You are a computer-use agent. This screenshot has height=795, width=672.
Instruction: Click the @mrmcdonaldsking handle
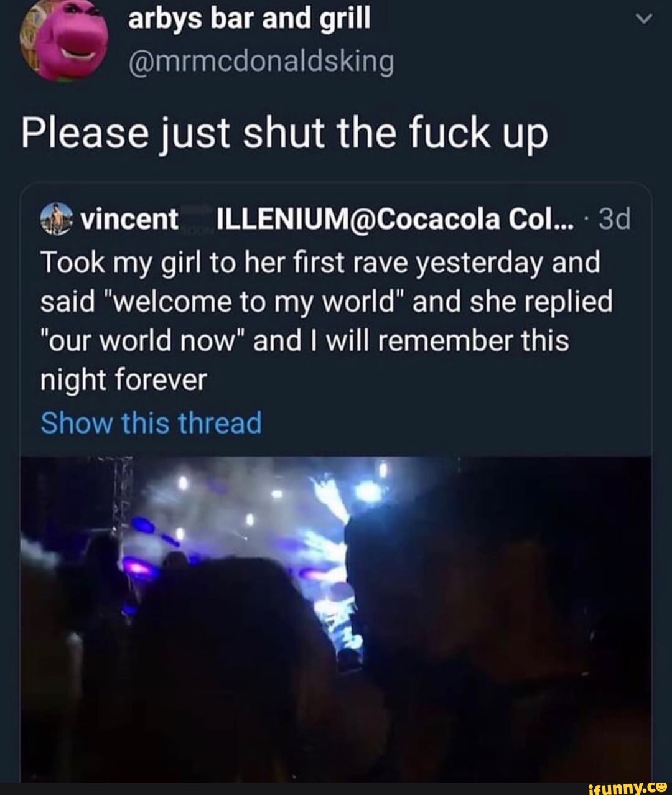click(261, 61)
